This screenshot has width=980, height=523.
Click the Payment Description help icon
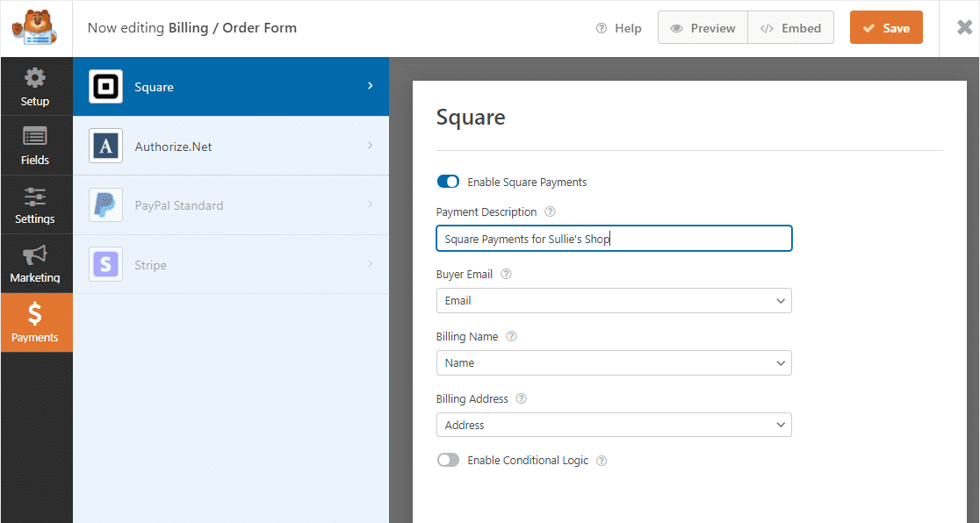click(550, 211)
